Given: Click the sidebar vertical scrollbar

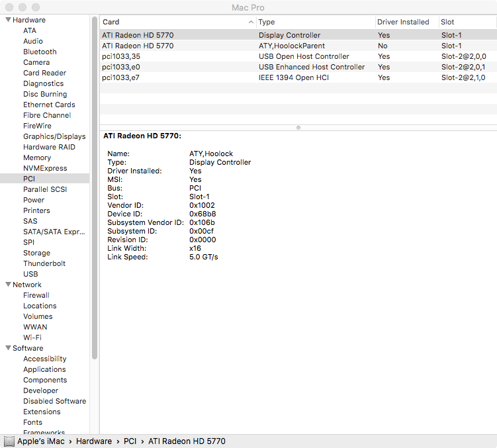Looking at the screenshot, I should click(95, 188).
